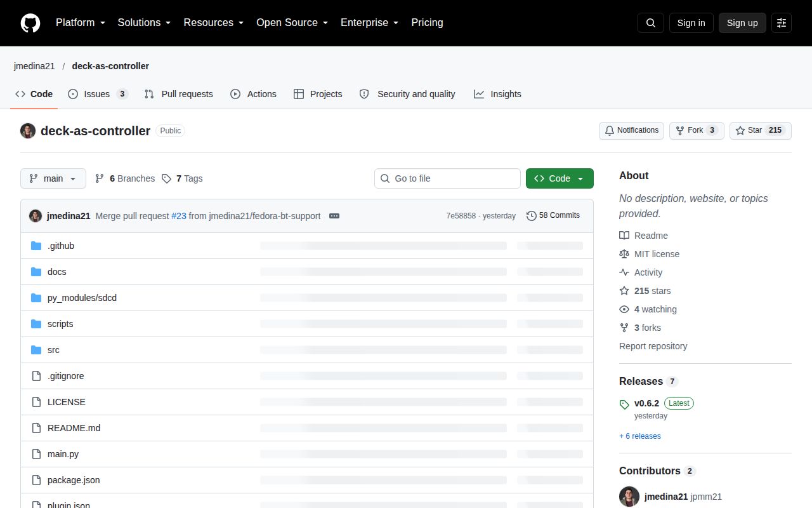Screen dimensions: 812x508
Task: Open the main.py file
Action: point(63,454)
